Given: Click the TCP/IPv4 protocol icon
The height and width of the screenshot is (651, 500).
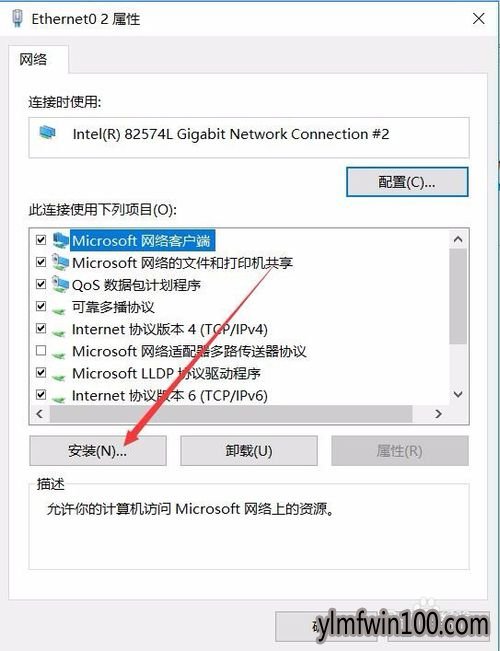Looking at the screenshot, I should tap(59, 331).
